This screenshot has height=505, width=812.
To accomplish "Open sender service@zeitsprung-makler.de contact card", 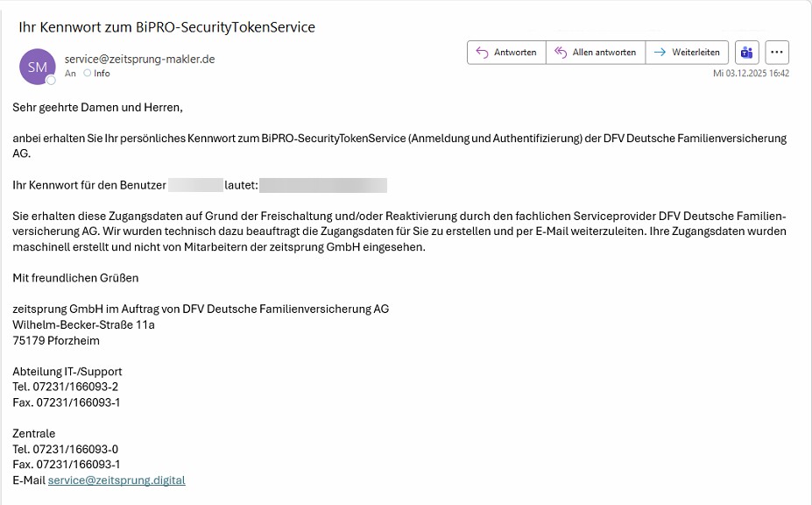I will coord(139,59).
